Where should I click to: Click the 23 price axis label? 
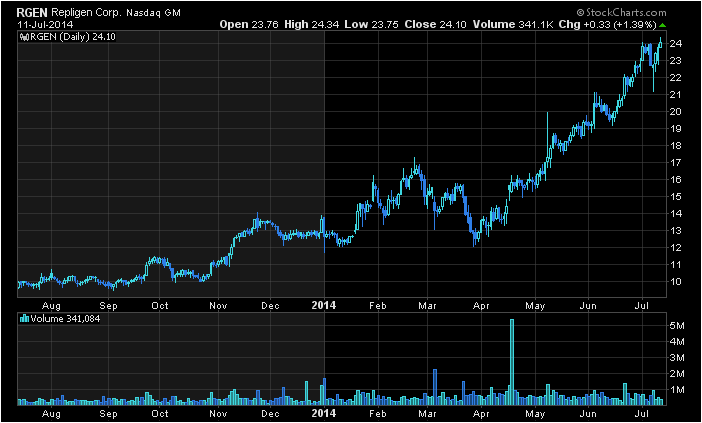(676, 60)
